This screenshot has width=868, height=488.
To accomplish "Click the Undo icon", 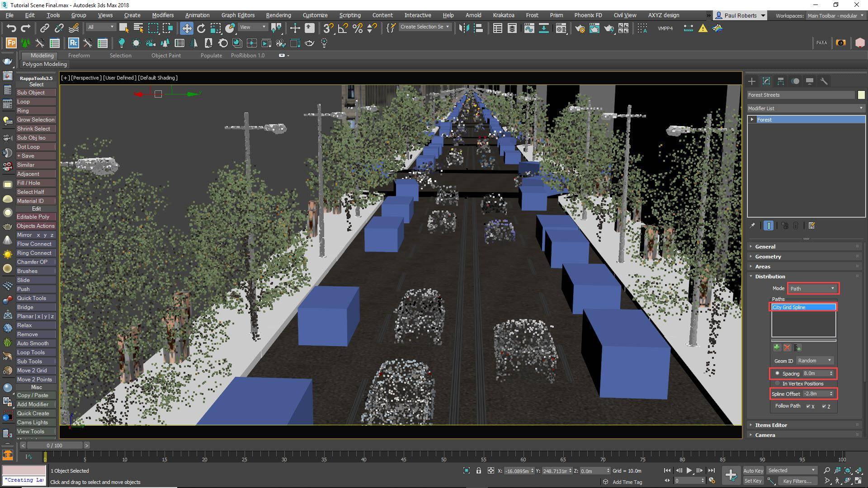I will (x=12, y=28).
